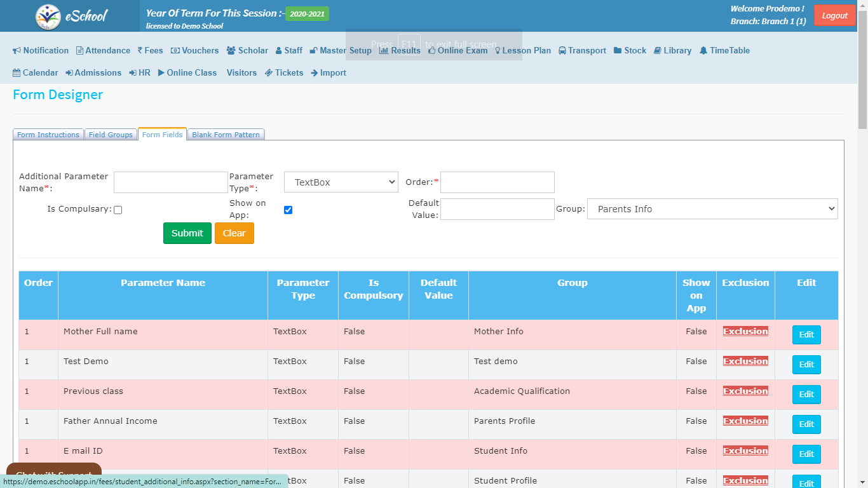Screen dimensions: 868x488
Task: Open Calendar via its calendar icon
Action: 17,73
